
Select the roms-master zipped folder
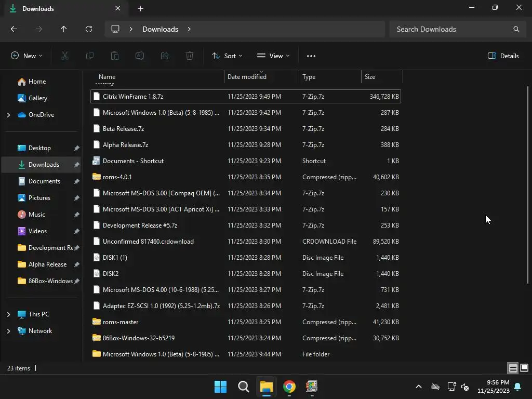(246, 322)
